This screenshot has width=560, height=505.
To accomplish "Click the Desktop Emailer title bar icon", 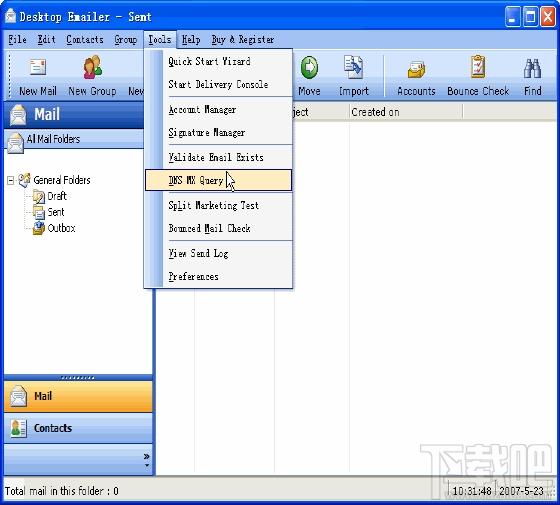I will pyautogui.click(x=10, y=16).
